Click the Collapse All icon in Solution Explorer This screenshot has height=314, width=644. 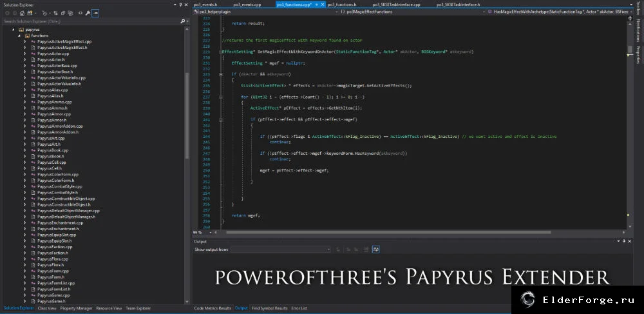click(x=63, y=13)
